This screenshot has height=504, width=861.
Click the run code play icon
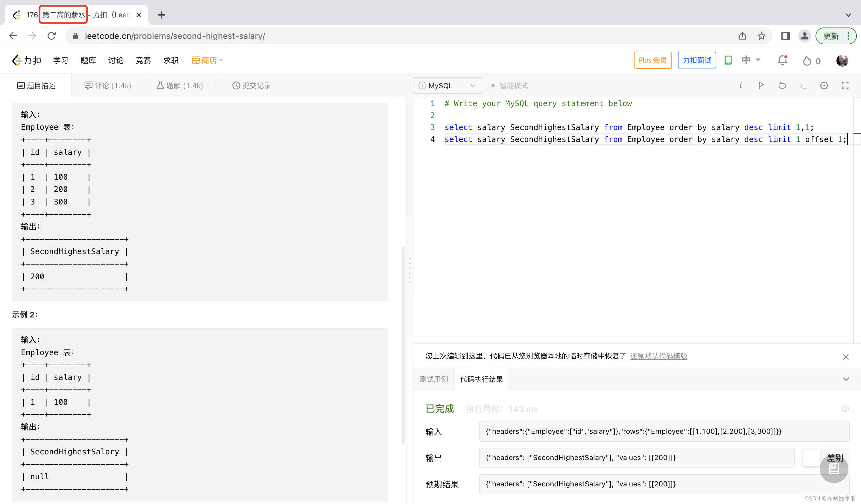point(761,85)
